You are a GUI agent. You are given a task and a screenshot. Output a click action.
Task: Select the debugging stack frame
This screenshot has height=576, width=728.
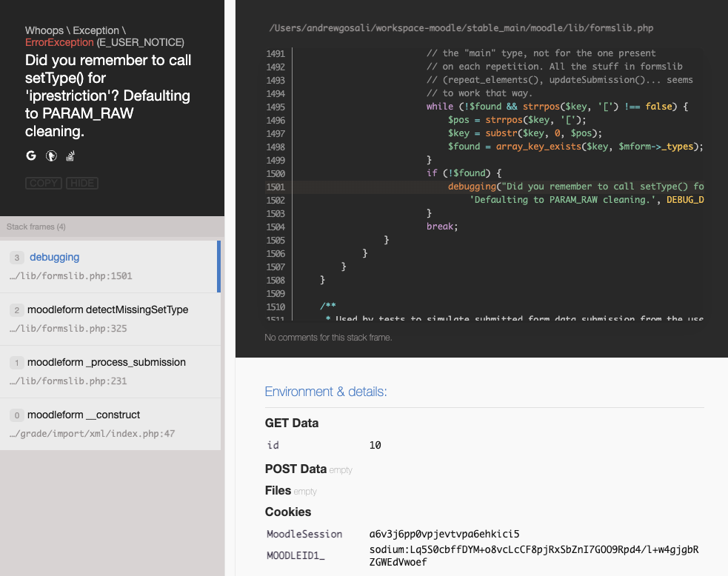pos(110,267)
